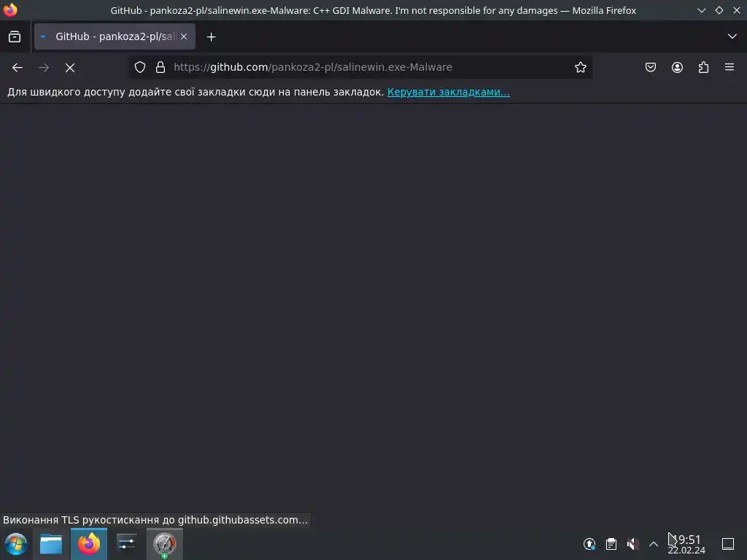
Task: Go back one page
Action: (18, 68)
